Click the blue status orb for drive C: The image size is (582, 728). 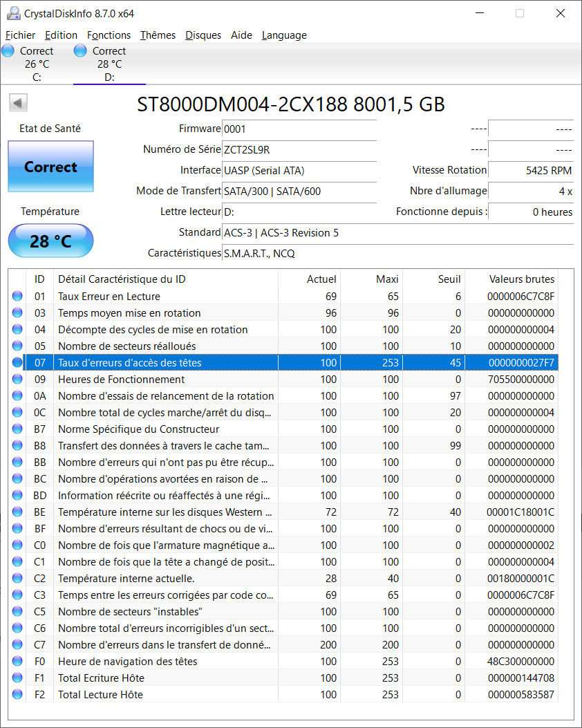coord(8,50)
